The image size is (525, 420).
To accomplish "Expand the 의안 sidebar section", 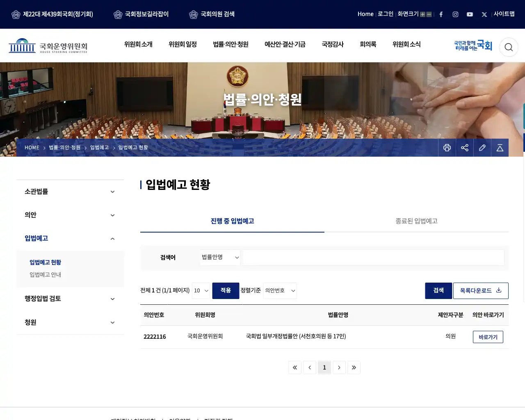I will [x=70, y=215].
